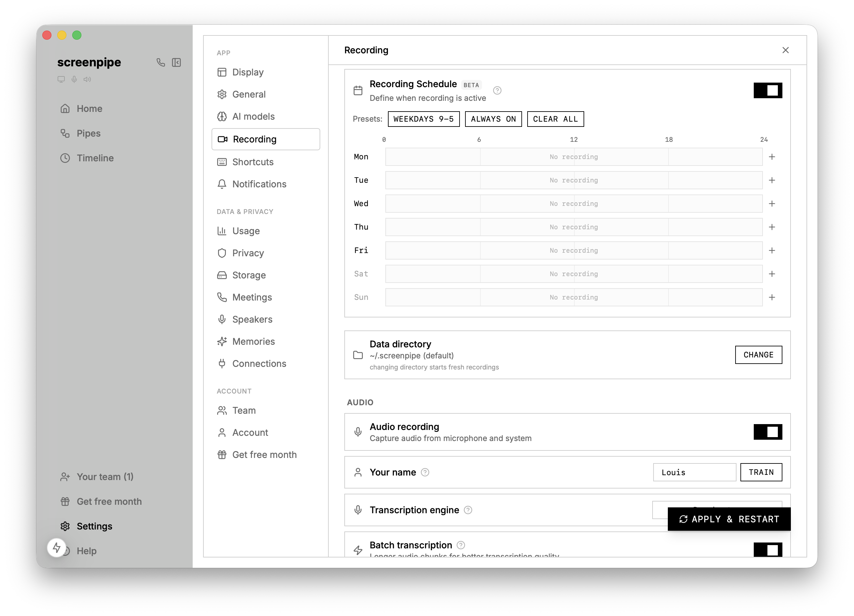The height and width of the screenshot is (616, 854).
Task: Open Timeline from the main sidebar
Action: 95,158
